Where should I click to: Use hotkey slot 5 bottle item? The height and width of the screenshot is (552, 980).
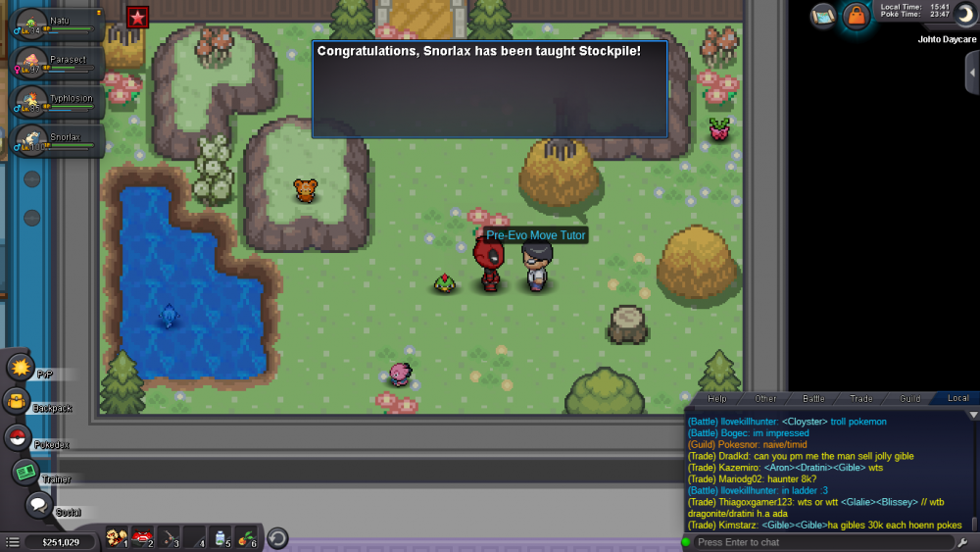pyautogui.click(x=221, y=537)
